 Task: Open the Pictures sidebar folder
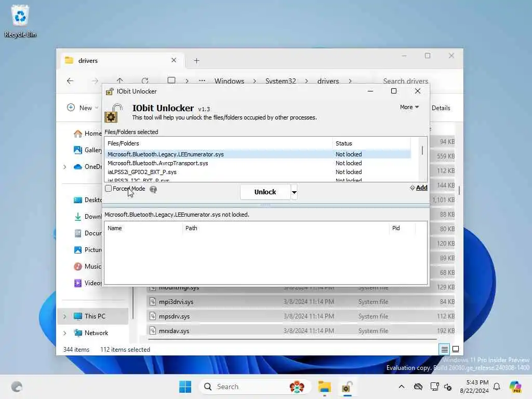(87, 250)
